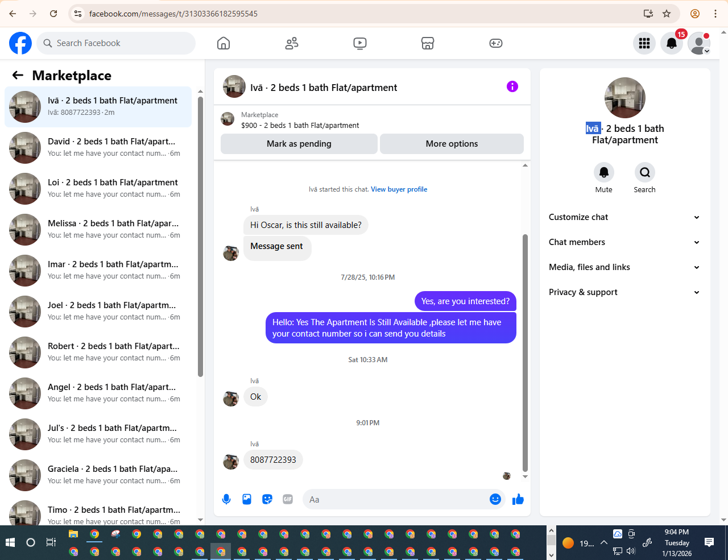This screenshot has width=728, height=560.
Task: Click the 'Ok' message bubble
Action: click(255, 397)
